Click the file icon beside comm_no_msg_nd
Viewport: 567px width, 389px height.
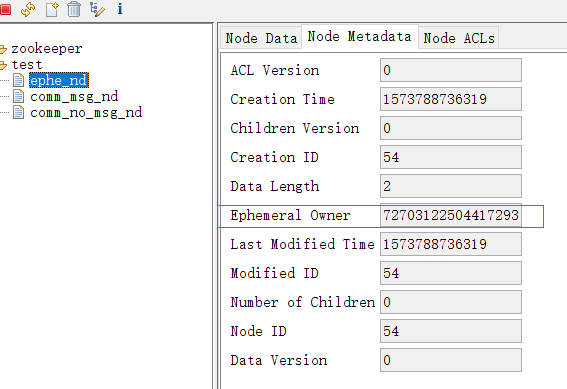[18, 112]
